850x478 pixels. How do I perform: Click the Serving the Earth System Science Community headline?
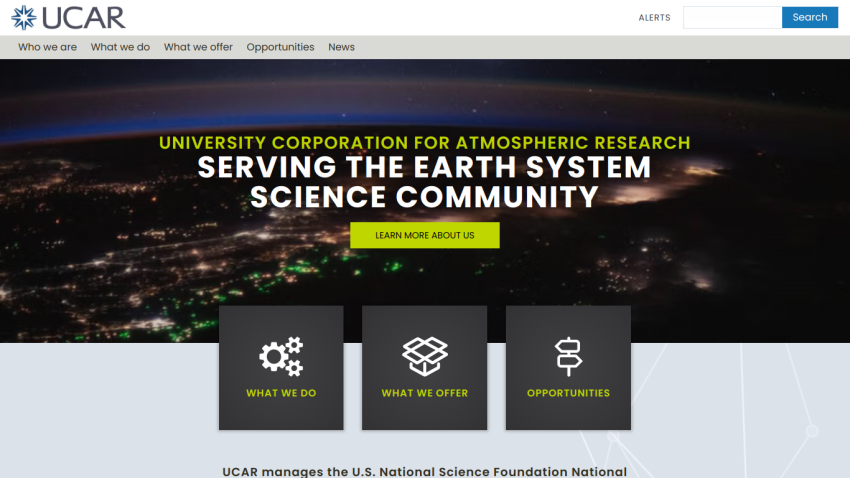pyautogui.click(x=424, y=182)
